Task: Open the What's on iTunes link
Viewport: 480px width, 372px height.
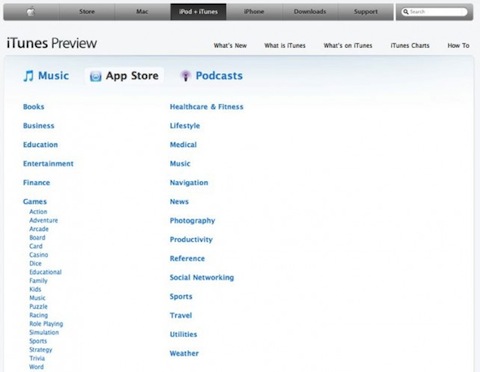Action: click(348, 46)
